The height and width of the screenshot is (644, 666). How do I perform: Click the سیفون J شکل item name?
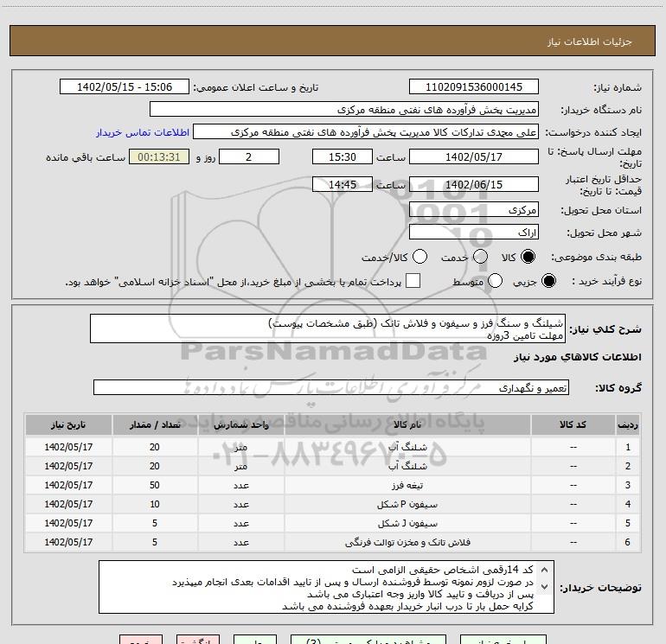click(x=407, y=524)
